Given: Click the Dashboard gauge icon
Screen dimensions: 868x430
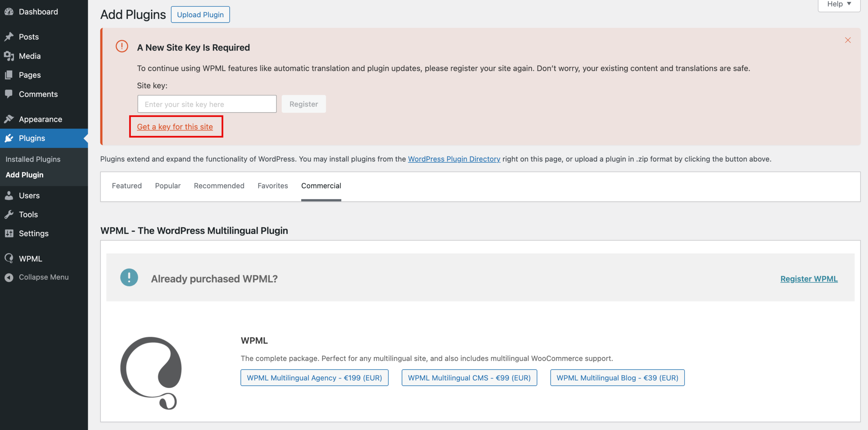Looking at the screenshot, I should coord(9,12).
